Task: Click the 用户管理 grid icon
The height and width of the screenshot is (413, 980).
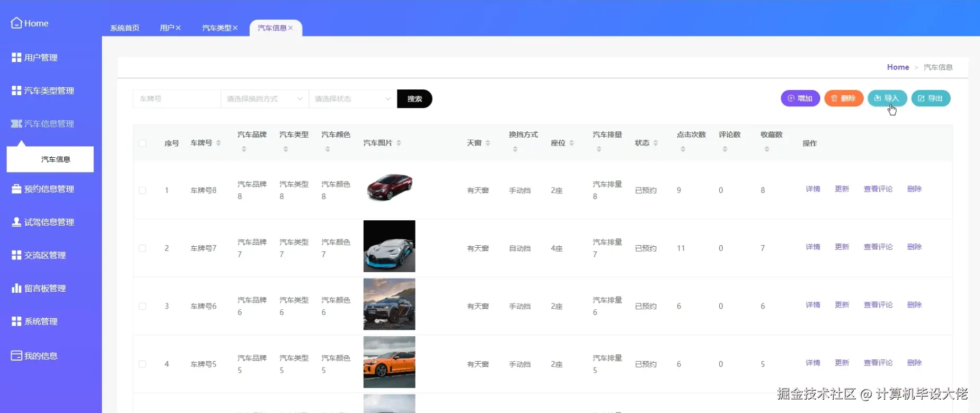Action: pyautogui.click(x=16, y=57)
